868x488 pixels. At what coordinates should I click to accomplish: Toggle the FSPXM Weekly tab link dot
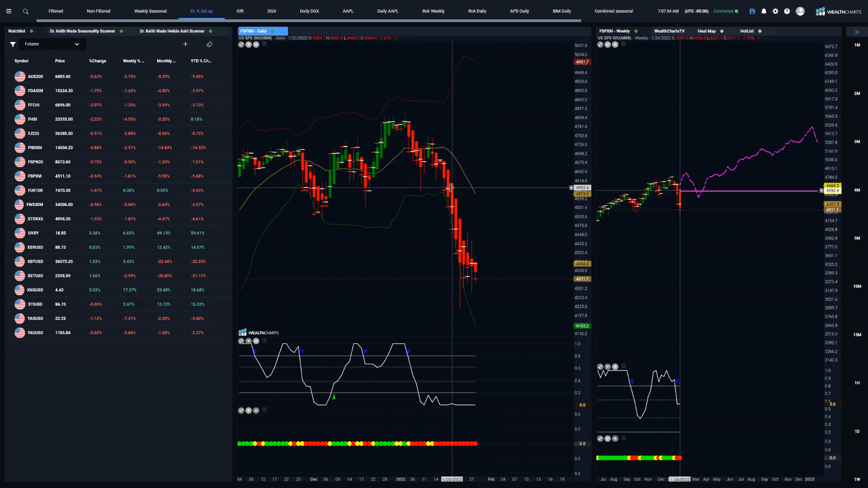[636, 31]
